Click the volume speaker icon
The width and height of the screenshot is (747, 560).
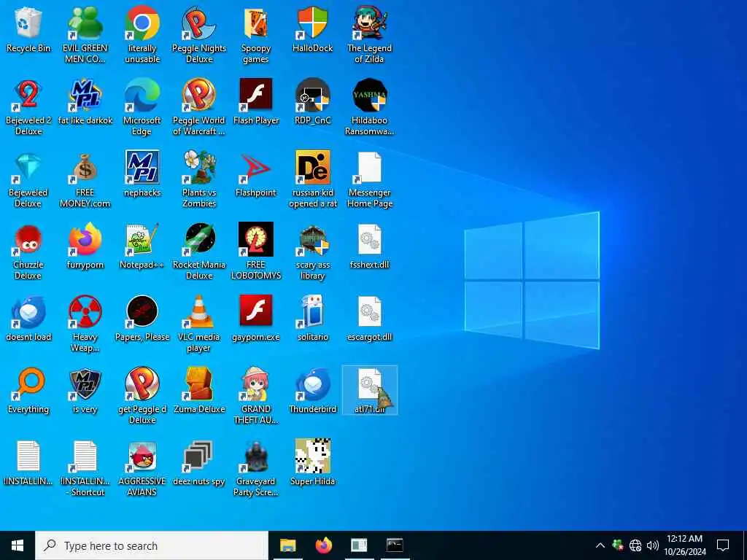click(653, 545)
